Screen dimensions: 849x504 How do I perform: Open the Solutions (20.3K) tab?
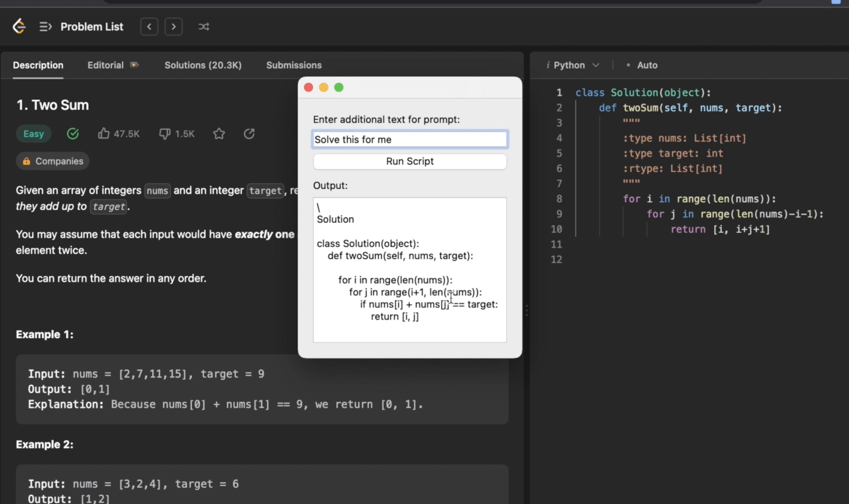coord(203,65)
